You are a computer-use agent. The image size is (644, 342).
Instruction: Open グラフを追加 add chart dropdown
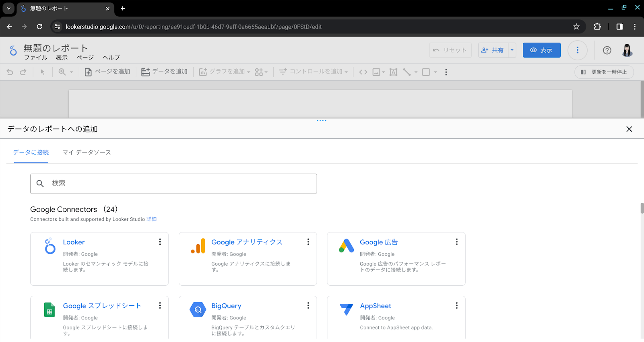pyautogui.click(x=225, y=72)
